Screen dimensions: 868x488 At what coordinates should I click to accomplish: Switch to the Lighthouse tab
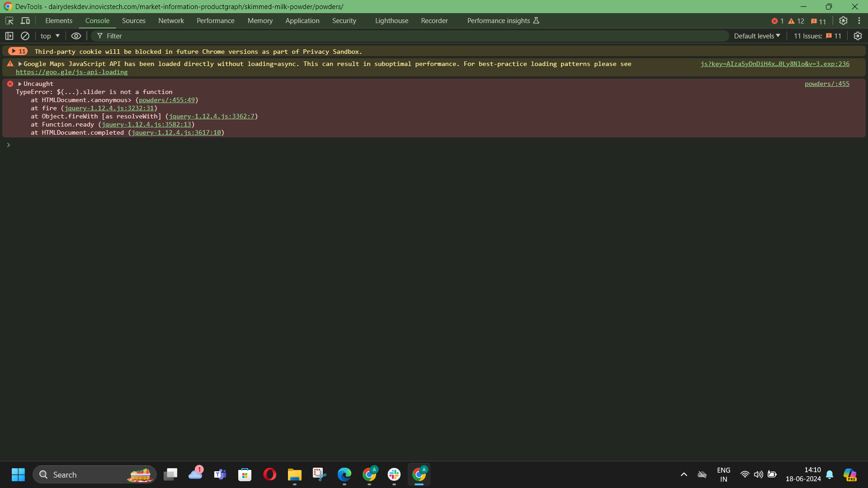tap(392, 21)
